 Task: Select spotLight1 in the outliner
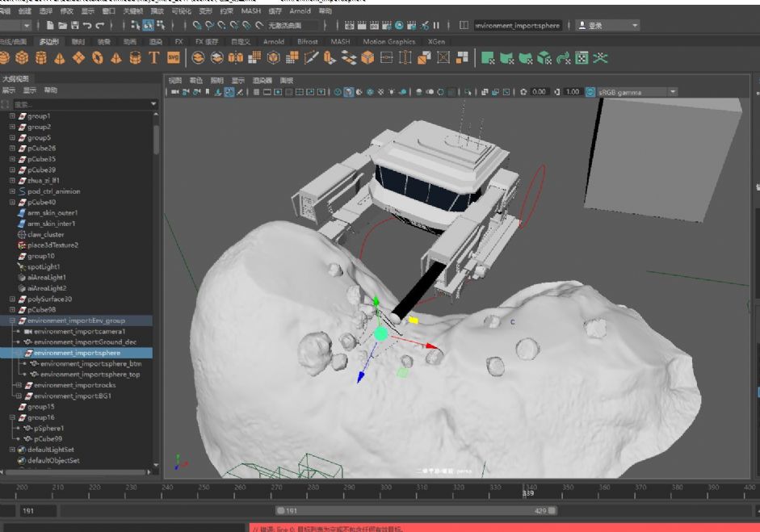point(44,266)
